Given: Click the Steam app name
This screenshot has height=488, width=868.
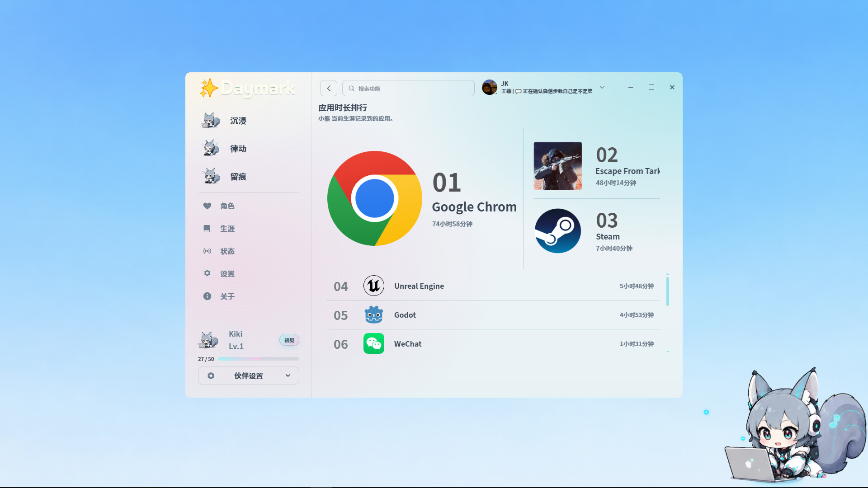Looking at the screenshot, I should tap(608, 237).
